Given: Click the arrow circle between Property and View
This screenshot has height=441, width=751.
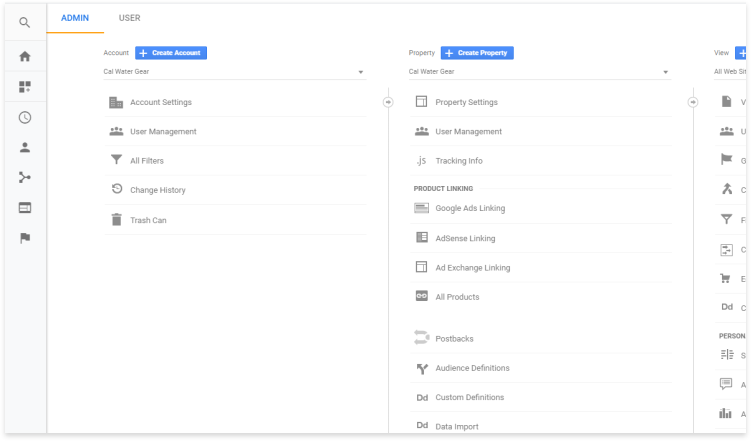Looking at the screenshot, I should [693, 102].
